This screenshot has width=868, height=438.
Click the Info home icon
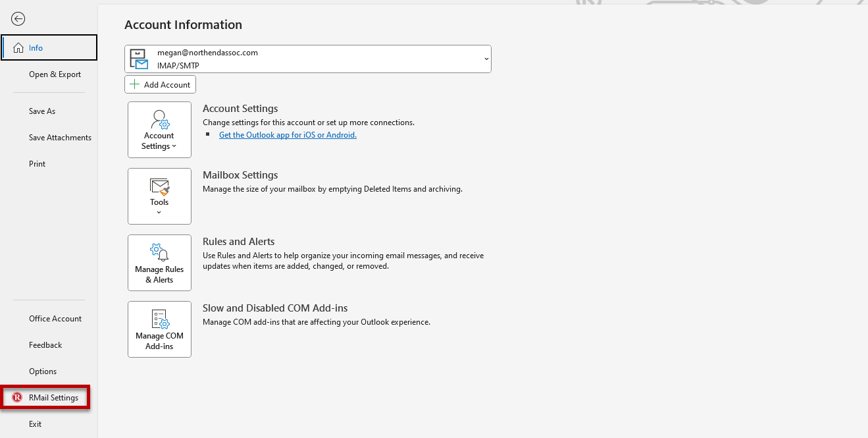[18, 48]
